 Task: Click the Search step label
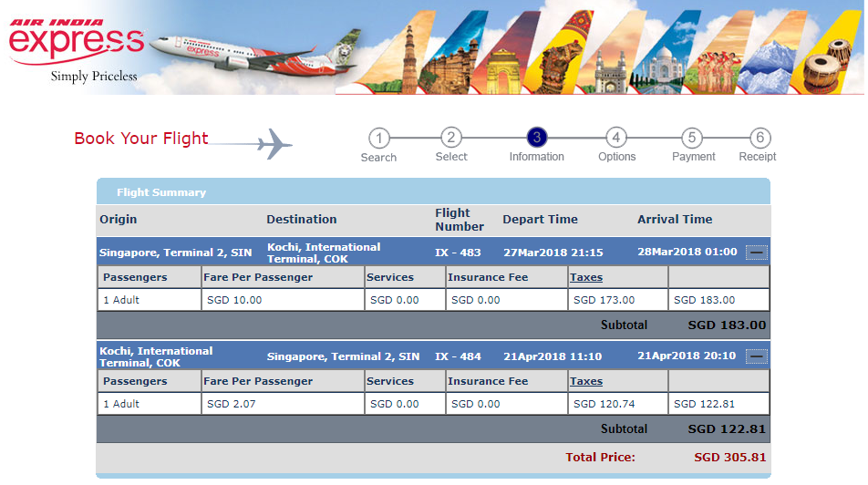[378, 157]
